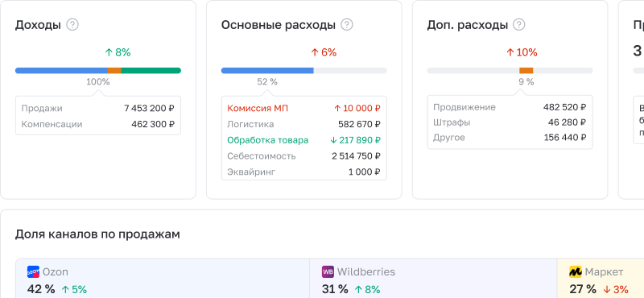The width and height of the screenshot is (644, 298).
Task: Click the Продажи amount row
Action: tap(98, 109)
